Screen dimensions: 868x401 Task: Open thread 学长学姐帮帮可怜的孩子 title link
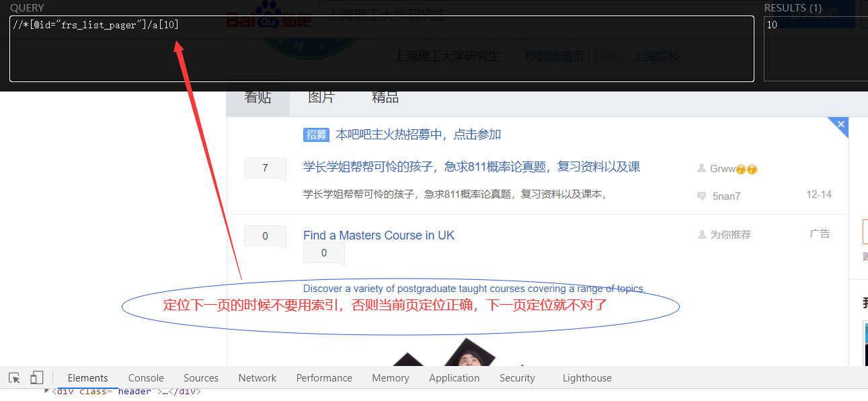471,167
